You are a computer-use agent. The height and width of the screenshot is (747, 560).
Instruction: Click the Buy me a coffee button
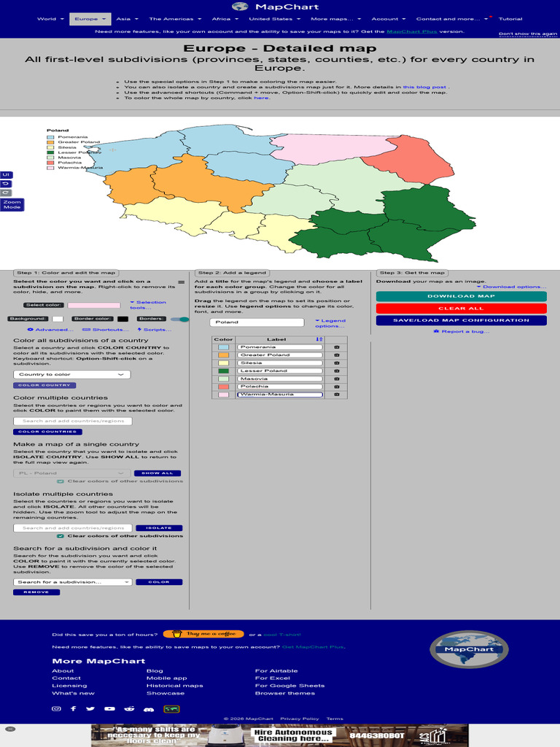click(x=203, y=634)
